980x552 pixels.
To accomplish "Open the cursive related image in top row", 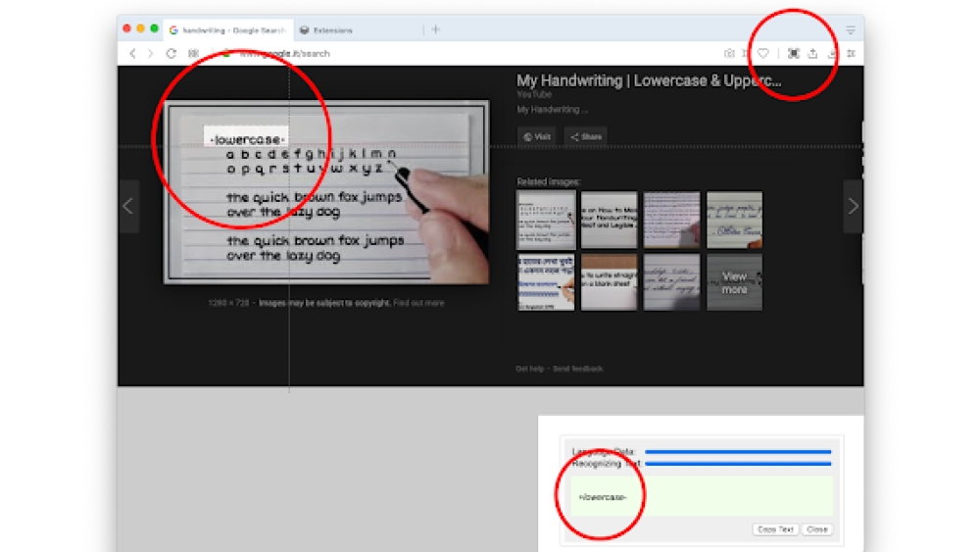I will click(734, 220).
